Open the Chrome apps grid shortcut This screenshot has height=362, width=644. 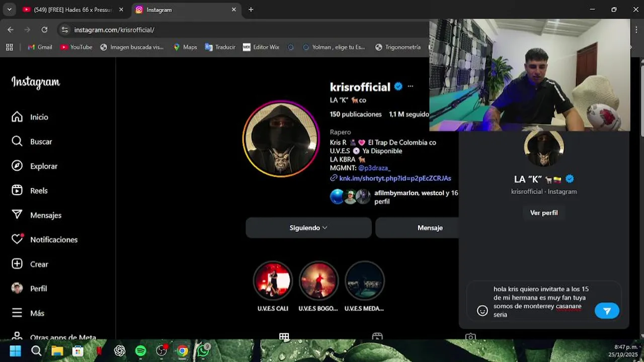9,47
